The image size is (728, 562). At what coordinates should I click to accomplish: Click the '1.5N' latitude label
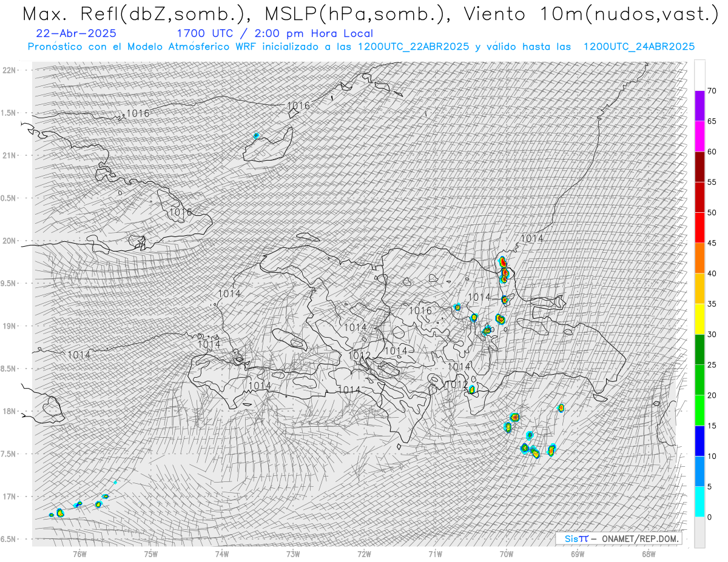click(9, 113)
